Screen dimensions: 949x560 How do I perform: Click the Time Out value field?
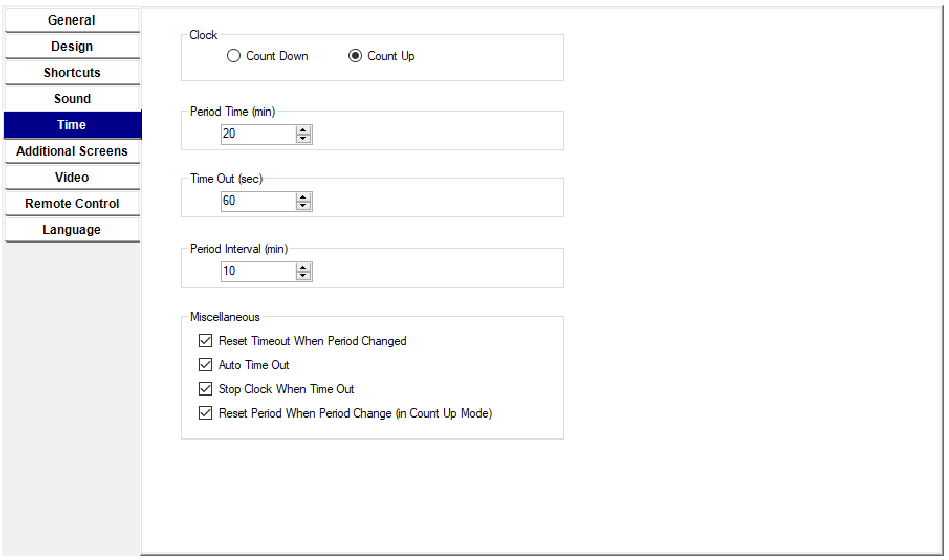(x=258, y=201)
